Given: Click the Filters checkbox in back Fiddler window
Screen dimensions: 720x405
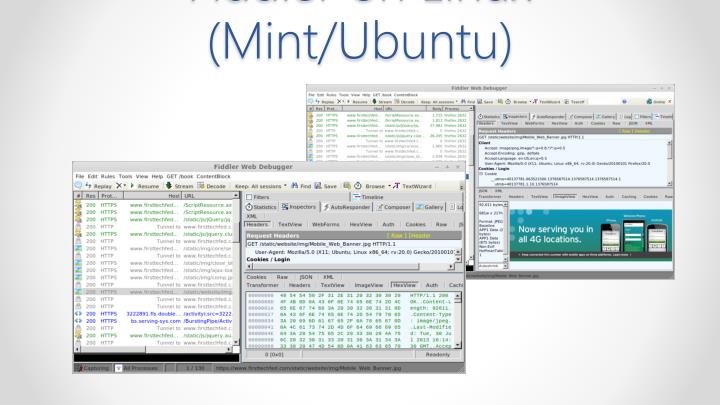Looking at the screenshot, I should point(637,117).
